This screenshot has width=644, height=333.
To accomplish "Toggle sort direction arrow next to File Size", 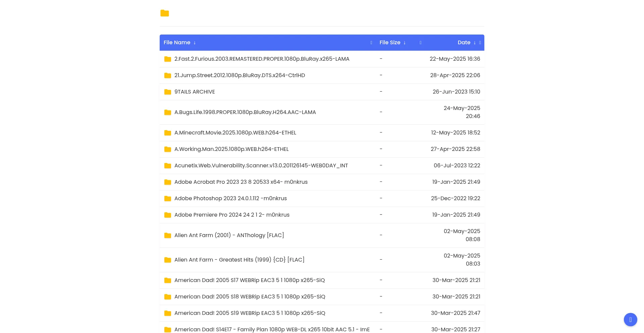I will click(405, 43).
